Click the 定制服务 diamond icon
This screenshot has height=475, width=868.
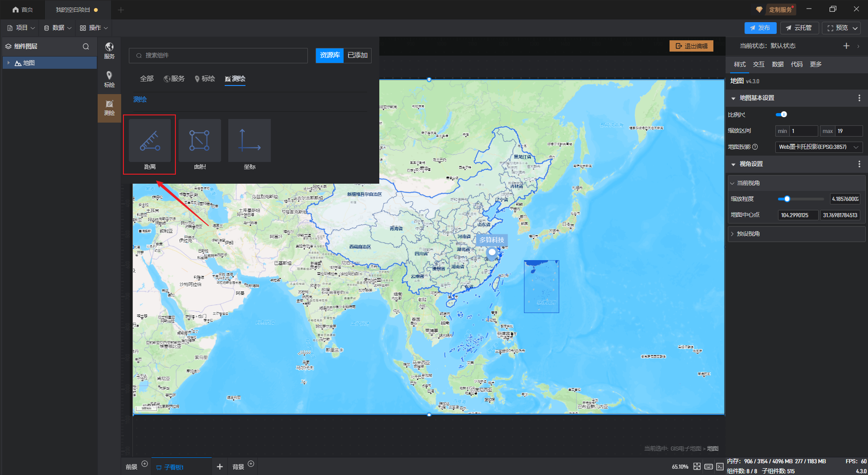[759, 9]
